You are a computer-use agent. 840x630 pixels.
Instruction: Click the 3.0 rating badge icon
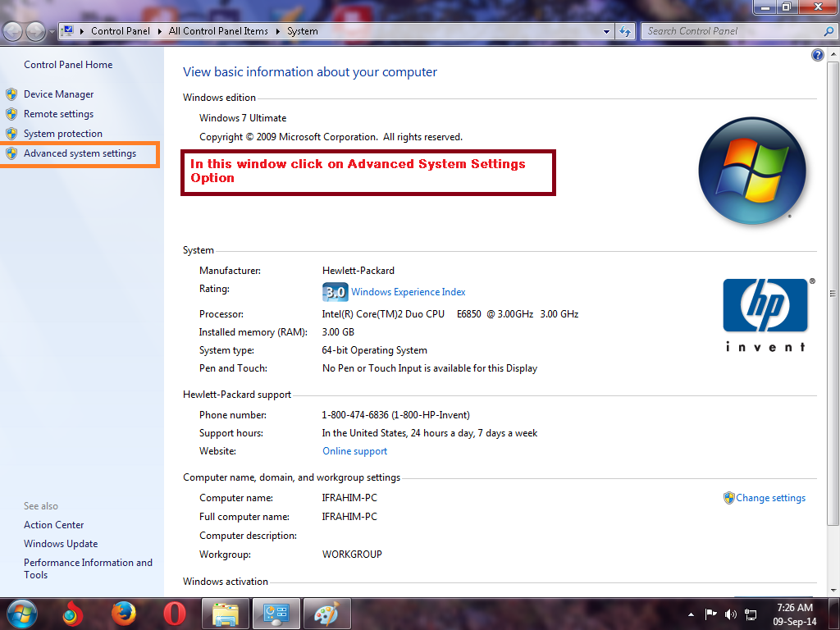pos(336,292)
